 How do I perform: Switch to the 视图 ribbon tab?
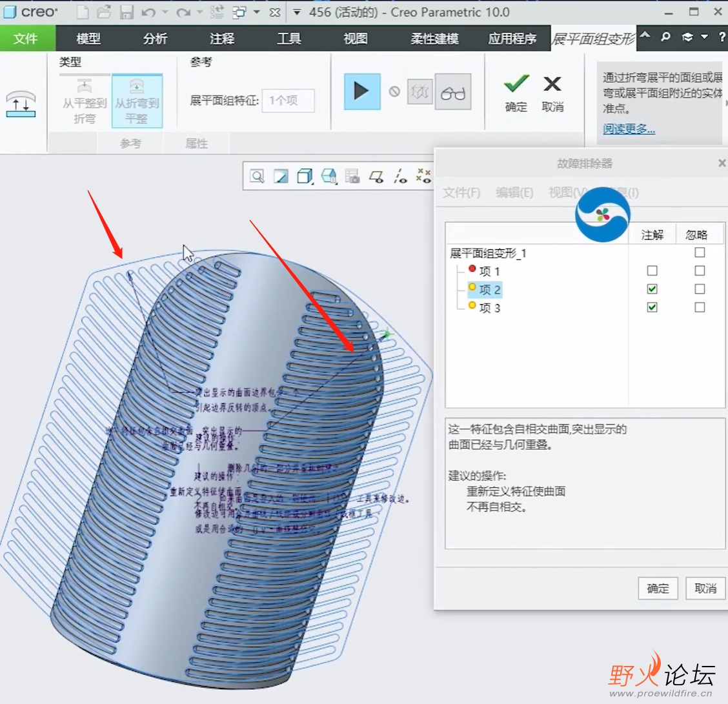point(356,39)
